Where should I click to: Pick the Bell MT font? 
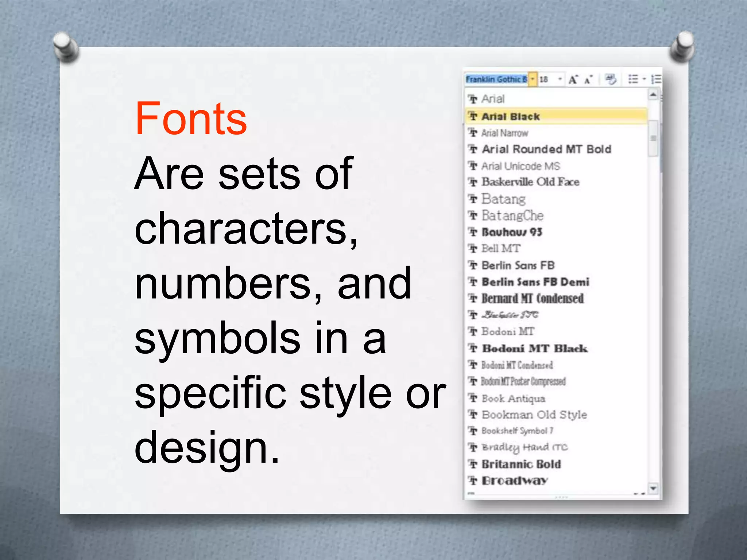click(x=557, y=249)
